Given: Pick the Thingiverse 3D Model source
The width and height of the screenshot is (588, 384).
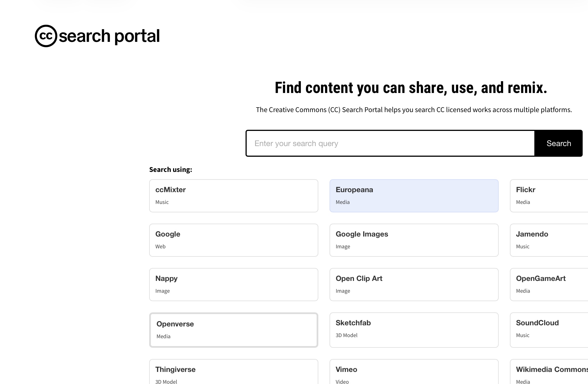Looking at the screenshot, I should click(234, 372).
